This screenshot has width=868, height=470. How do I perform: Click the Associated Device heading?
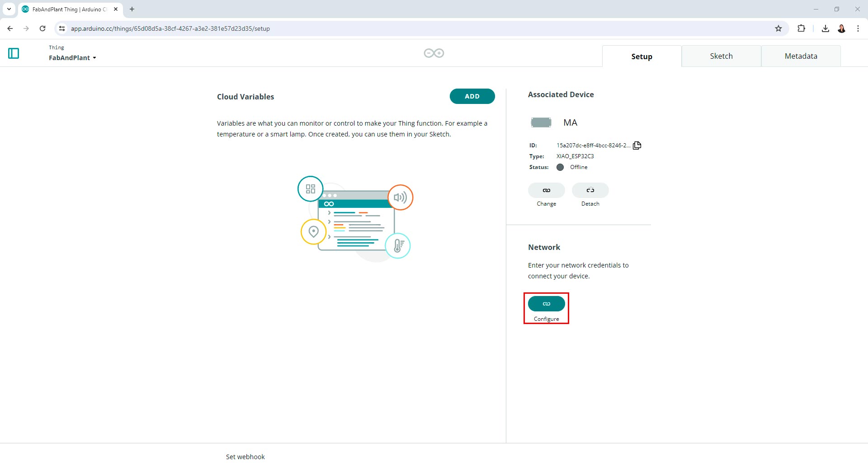tap(561, 94)
